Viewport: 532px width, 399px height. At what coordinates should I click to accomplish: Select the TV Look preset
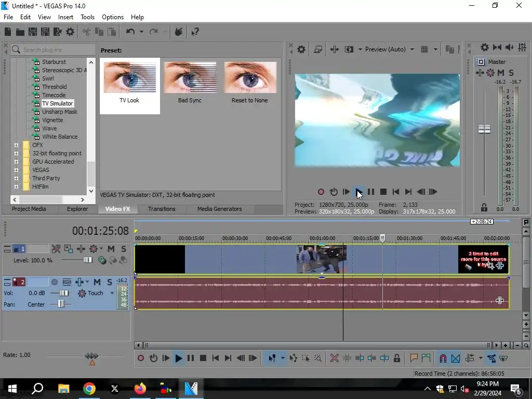coord(129,86)
